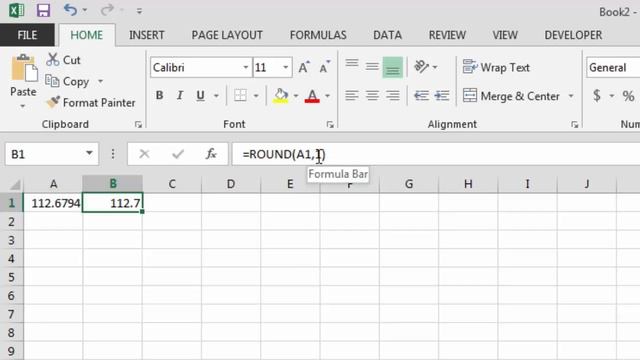640x360 pixels.
Task: Click the Insert Function fx icon
Action: [211, 154]
